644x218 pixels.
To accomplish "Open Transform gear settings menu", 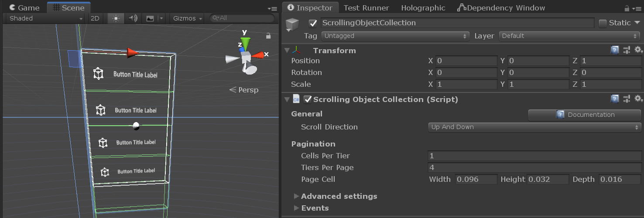I will pos(638,51).
